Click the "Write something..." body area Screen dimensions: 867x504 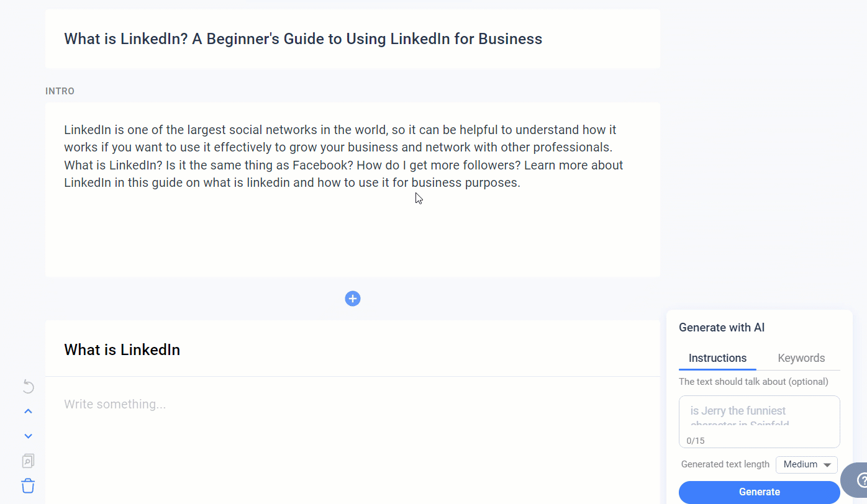(x=115, y=405)
